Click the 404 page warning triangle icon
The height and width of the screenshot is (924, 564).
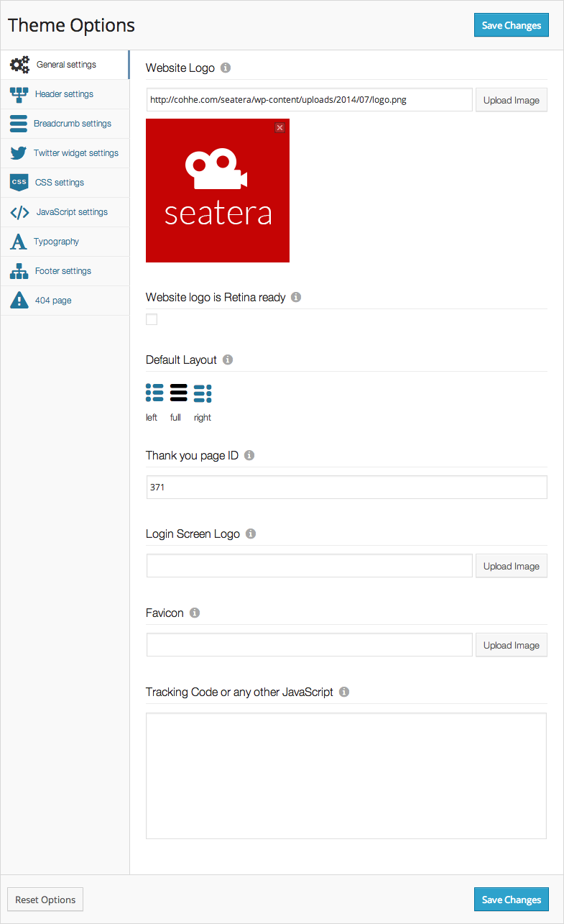point(19,301)
